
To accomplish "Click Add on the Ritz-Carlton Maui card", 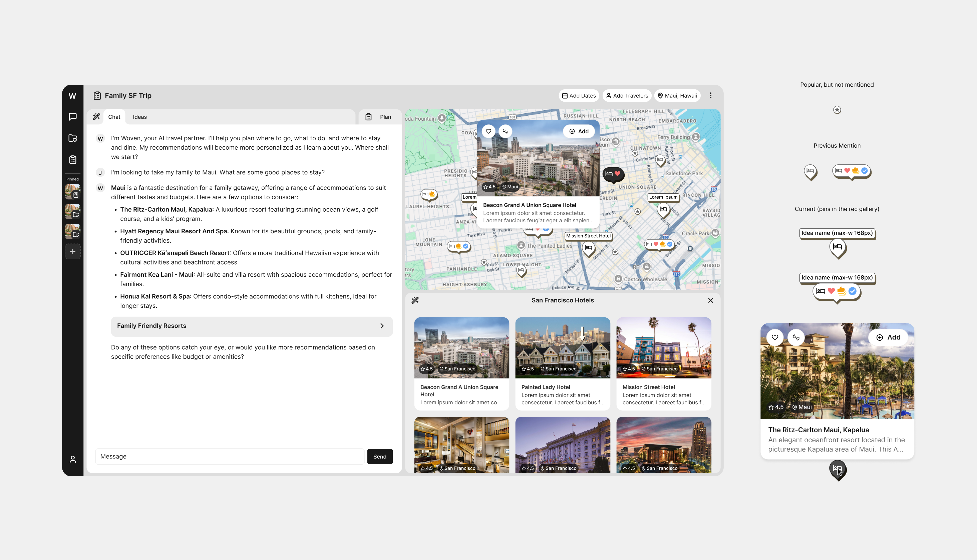I will tap(888, 337).
